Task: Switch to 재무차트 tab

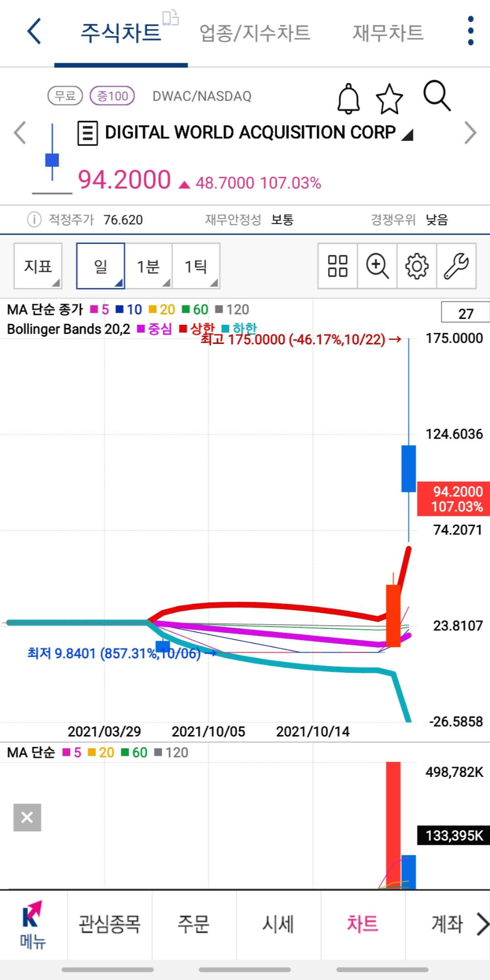Action: pos(388,33)
